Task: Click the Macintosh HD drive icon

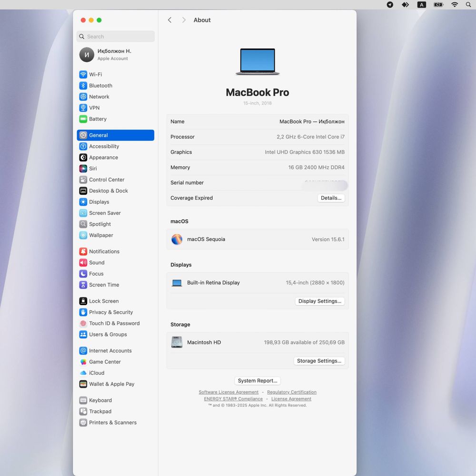Action: coord(177,342)
